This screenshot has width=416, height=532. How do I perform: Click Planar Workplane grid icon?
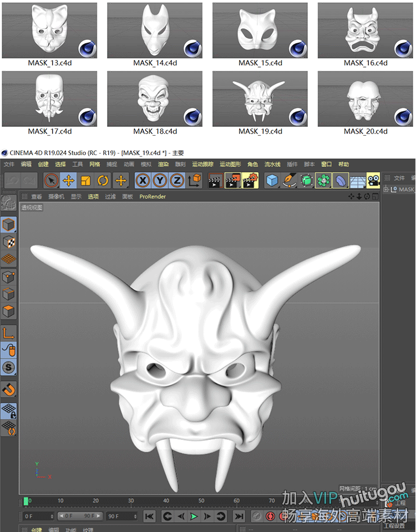pyautogui.click(x=8, y=428)
